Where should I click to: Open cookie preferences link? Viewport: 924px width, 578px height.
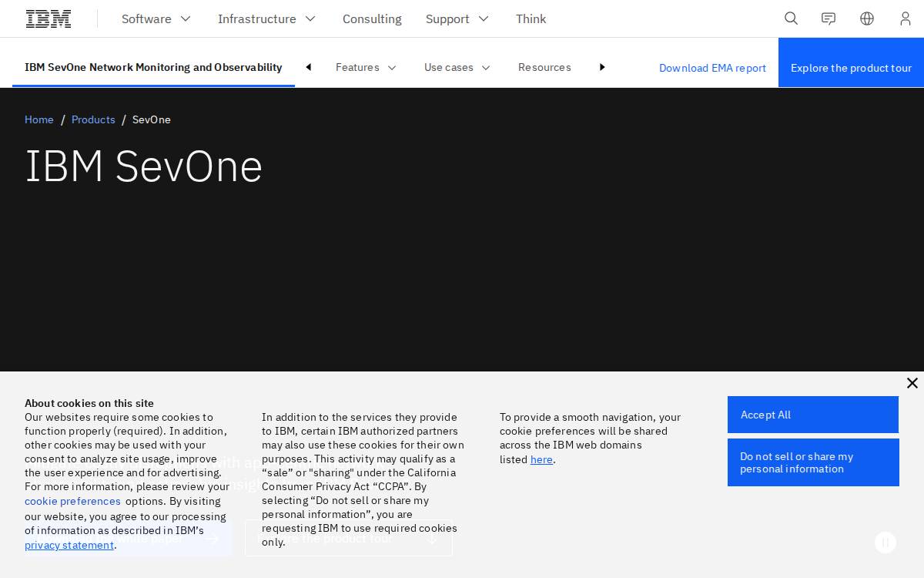72,501
